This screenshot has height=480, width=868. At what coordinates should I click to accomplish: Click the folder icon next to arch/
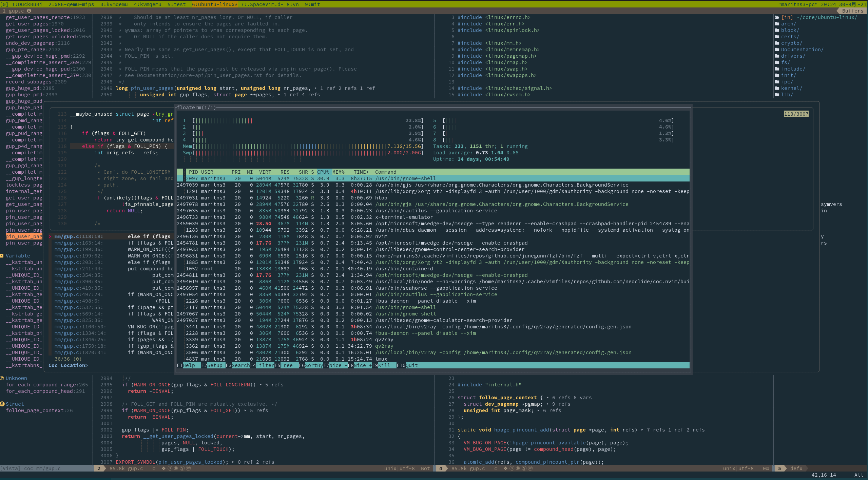point(777,24)
